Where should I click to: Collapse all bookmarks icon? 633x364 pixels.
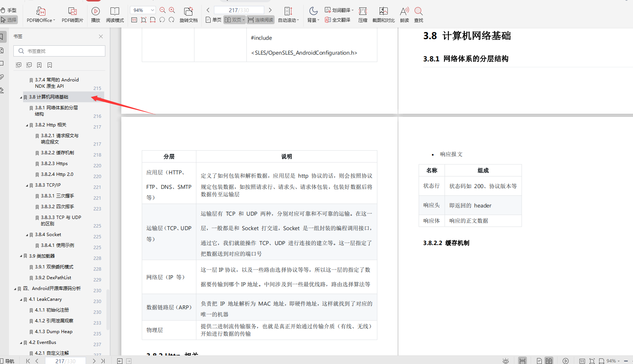point(29,65)
